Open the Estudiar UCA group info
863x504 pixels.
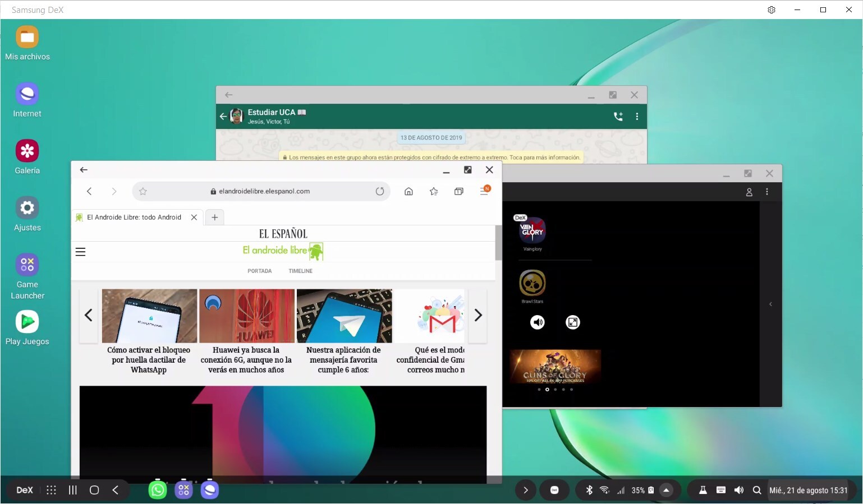point(278,116)
